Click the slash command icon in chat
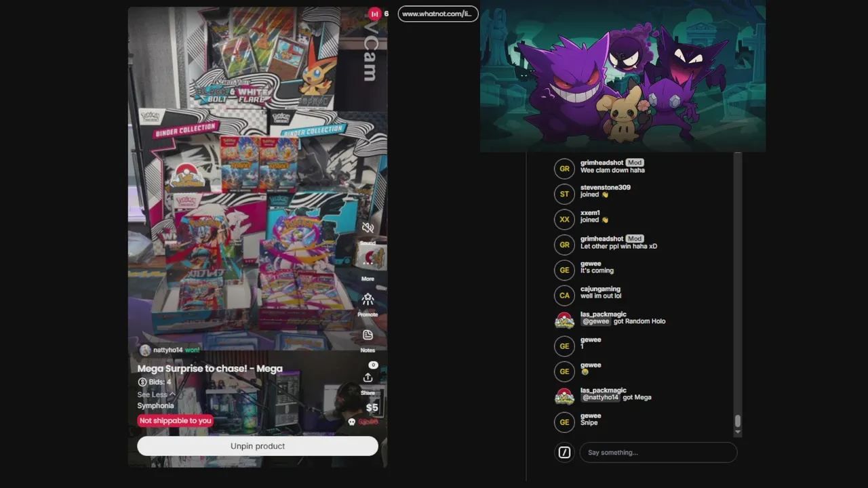Viewport: 868px width, 488px height. [x=564, y=453]
